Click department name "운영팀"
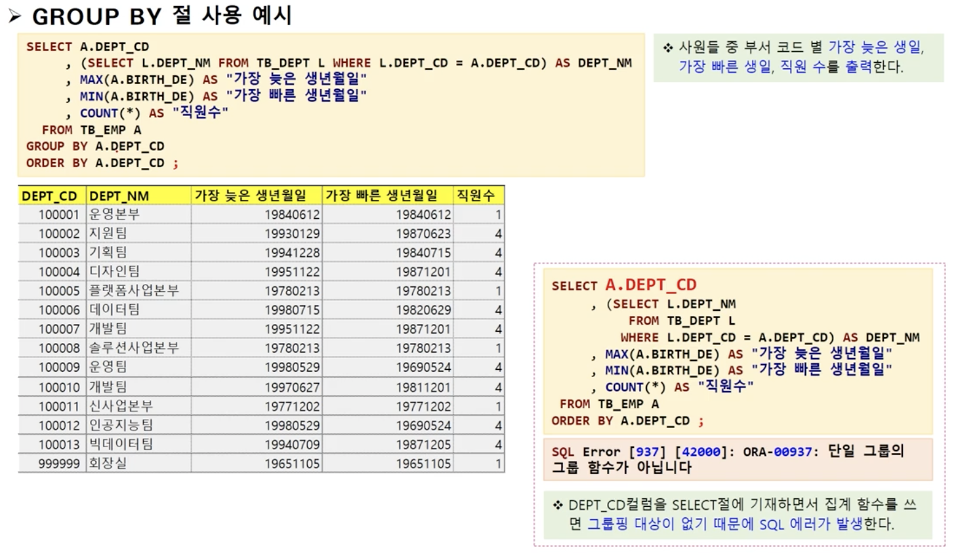Image resolution: width=958 pixels, height=560 pixels. pos(108,367)
